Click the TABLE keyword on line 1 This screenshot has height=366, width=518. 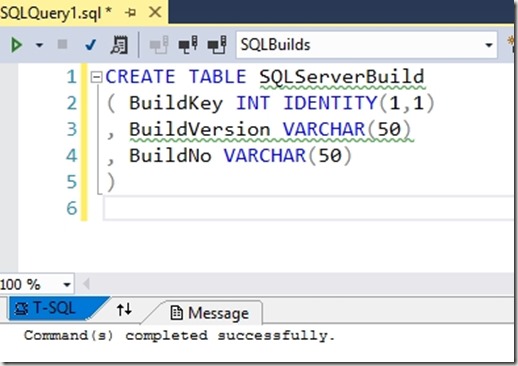[x=218, y=77]
